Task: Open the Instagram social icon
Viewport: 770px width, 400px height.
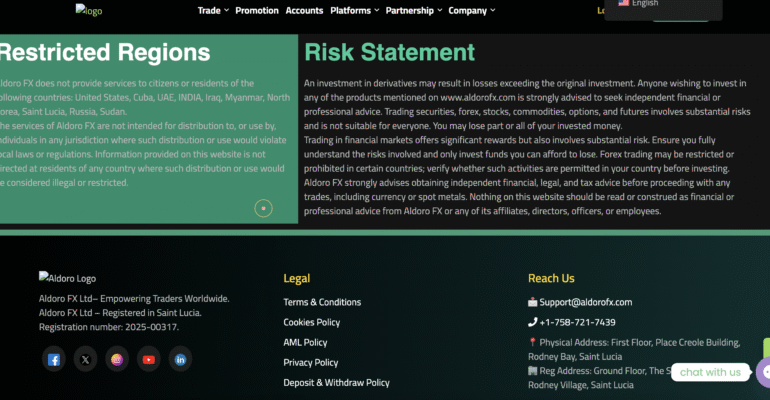Action: coord(117,359)
